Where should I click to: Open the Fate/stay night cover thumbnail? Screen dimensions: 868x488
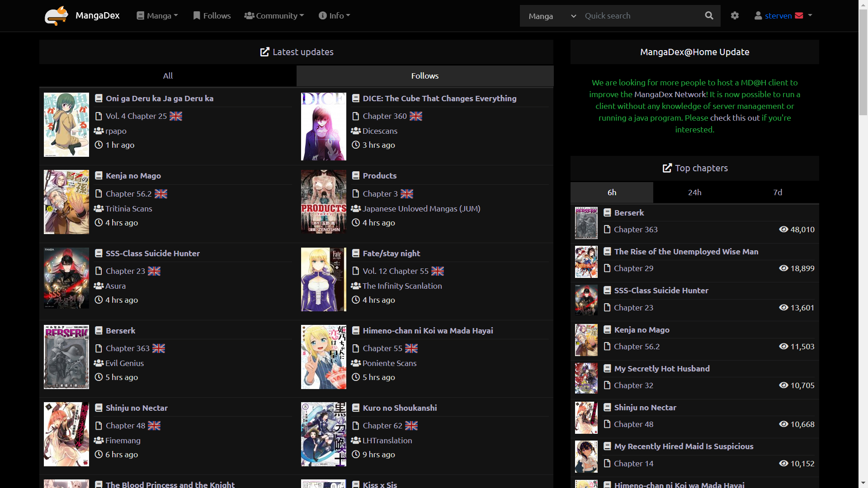[324, 279]
